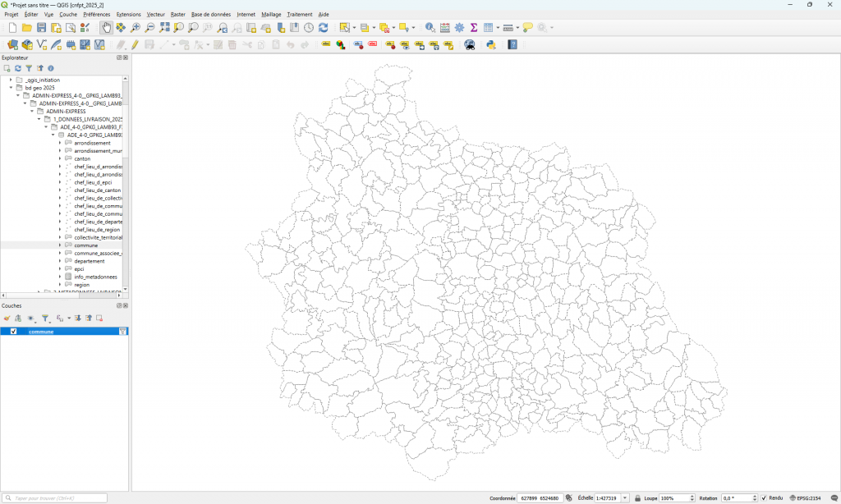Viewport: 841px width, 504px height.
Task: Open the Échelle scale dropdown
Action: 626,498
